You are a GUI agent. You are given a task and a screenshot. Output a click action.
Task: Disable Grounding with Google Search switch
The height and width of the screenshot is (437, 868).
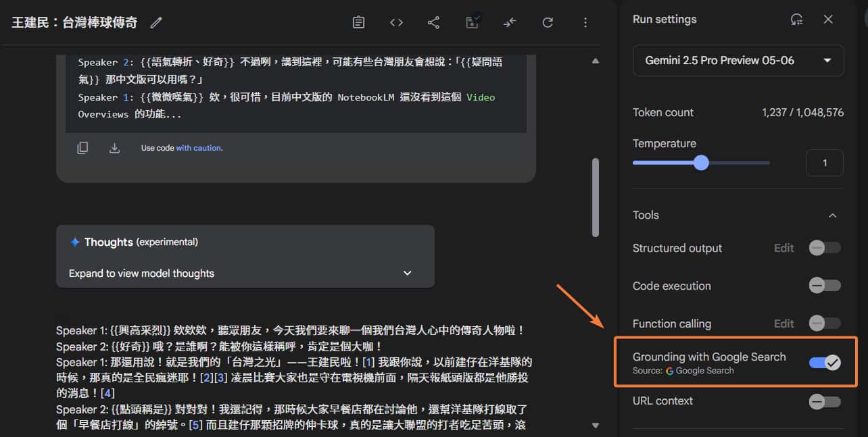pos(825,363)
